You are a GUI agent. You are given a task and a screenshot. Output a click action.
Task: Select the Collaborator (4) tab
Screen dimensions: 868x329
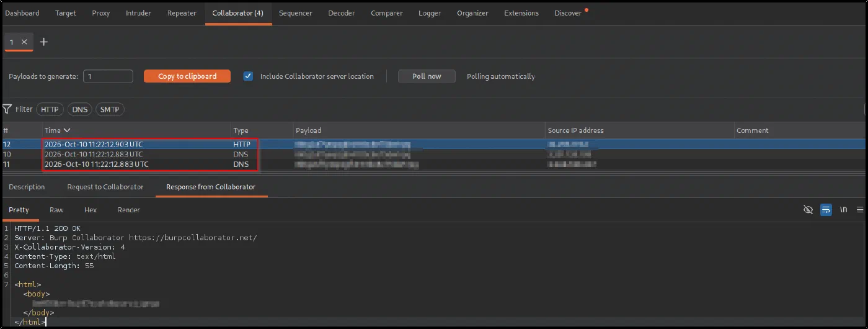pos(237,13)
